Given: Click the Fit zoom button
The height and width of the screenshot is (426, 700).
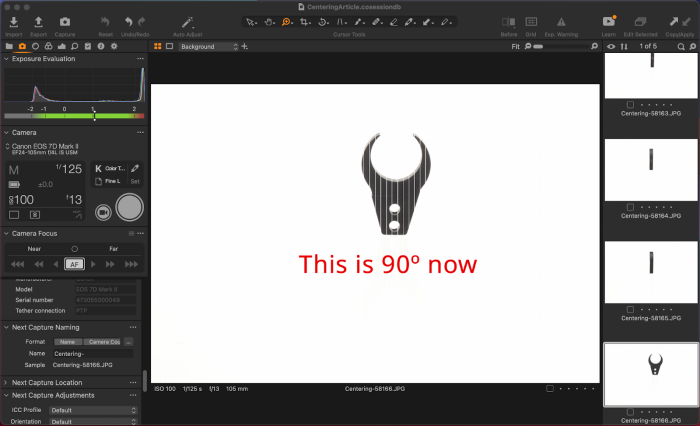Looking at the screenshot, I should pyautogui.click(x=516, y=46).
